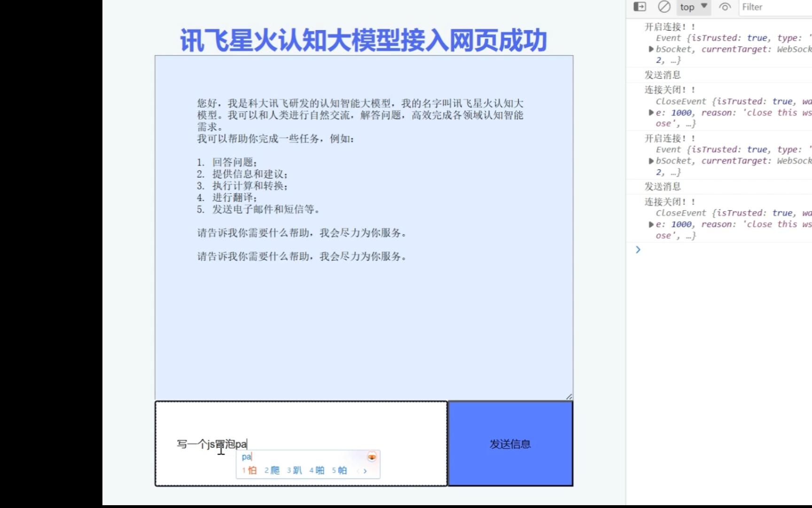Go to next IME candidate page arrow
This screenshot has height=508, width=812.
[x=365, y=471]
